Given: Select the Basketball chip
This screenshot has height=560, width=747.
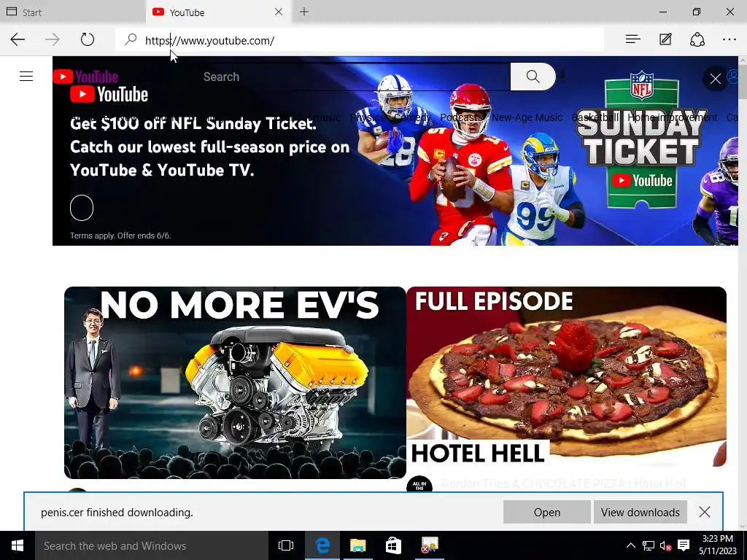Looking at the screenshot, I should click(595, 117).
